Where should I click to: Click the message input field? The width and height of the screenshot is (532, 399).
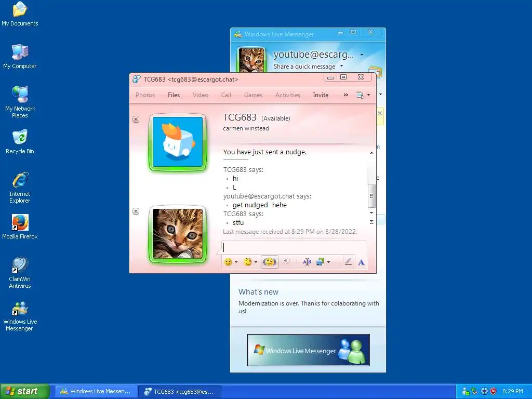pyautogui.click(x=294, y=247)
